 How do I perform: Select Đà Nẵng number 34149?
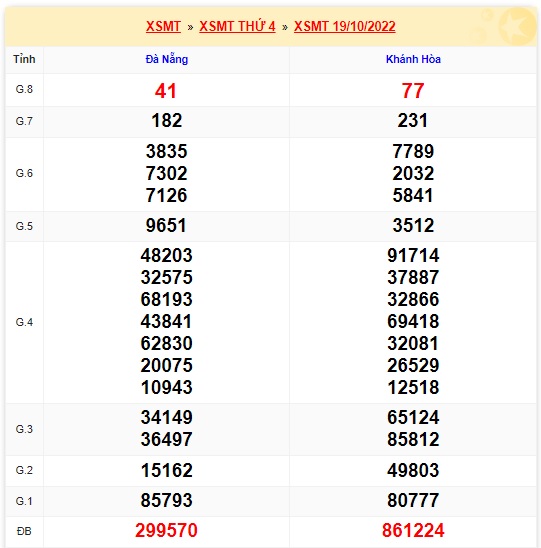click(x=167, y=418)
